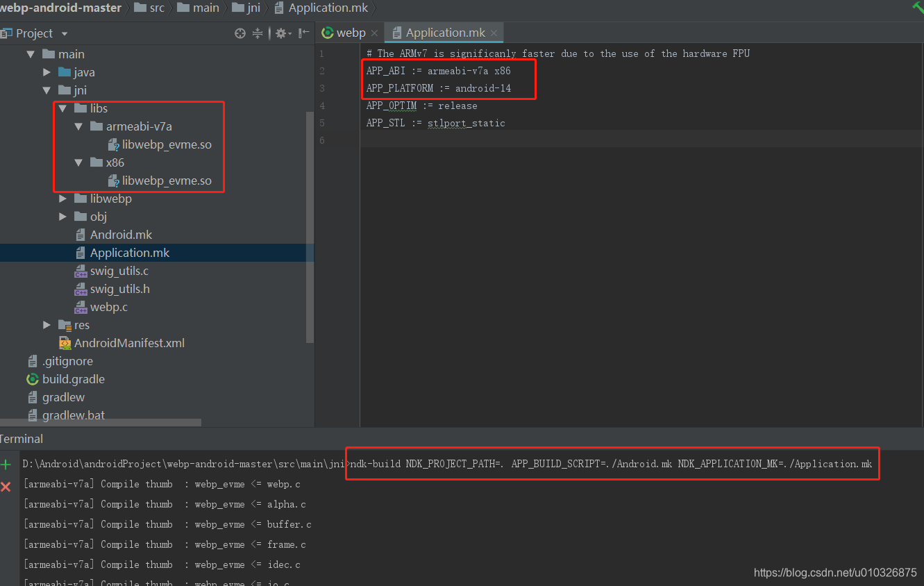Collapse the jni folder arrow
The height and width of the screenshot is (586, 924).
point(47,90)
